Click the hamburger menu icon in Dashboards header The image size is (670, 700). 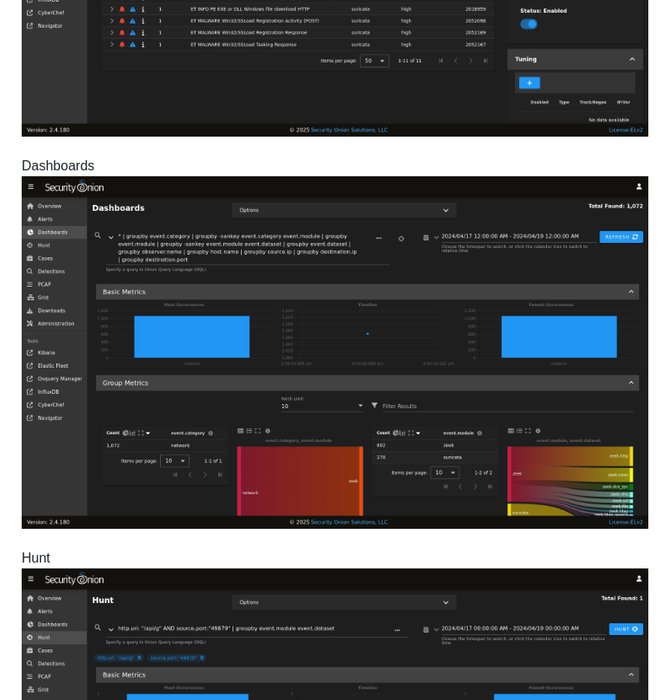click(31, 187)
